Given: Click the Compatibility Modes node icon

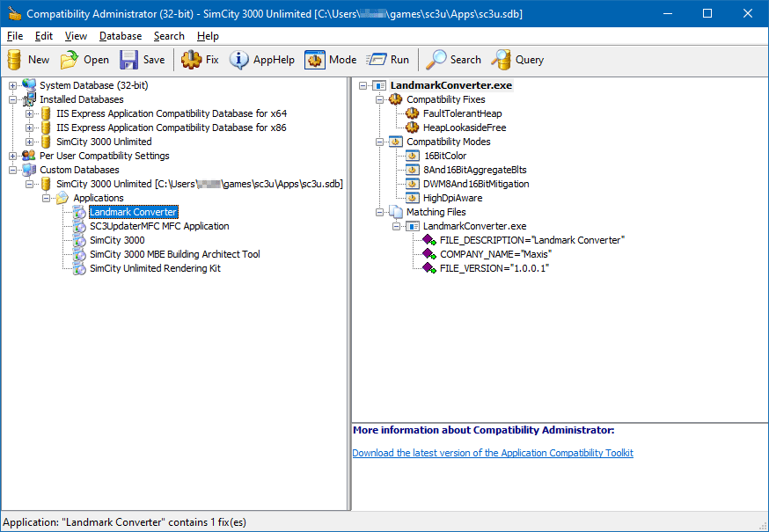Looking at the screenshot, I should pos(396,142).
